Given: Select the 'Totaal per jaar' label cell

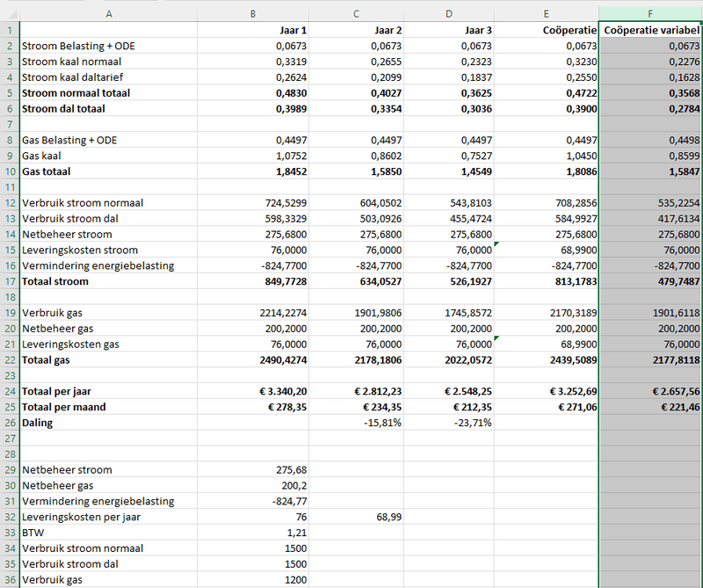Looking at the screenshot, I should click(x=108, y=391).
